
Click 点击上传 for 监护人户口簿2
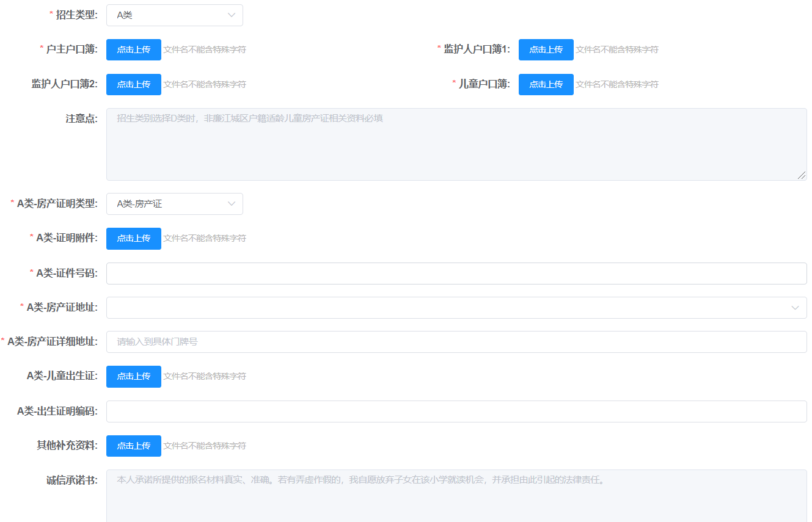click(x=134, y=84)
